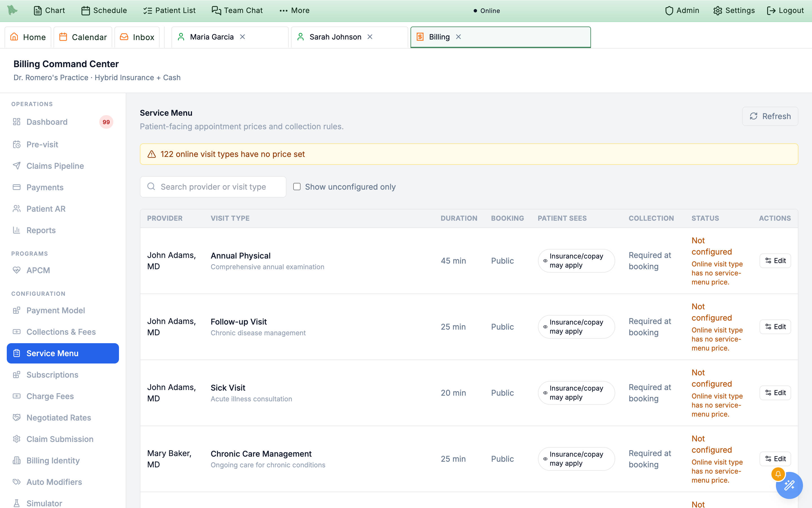
Task: Go to Patient List
Action: coord(169,10)
